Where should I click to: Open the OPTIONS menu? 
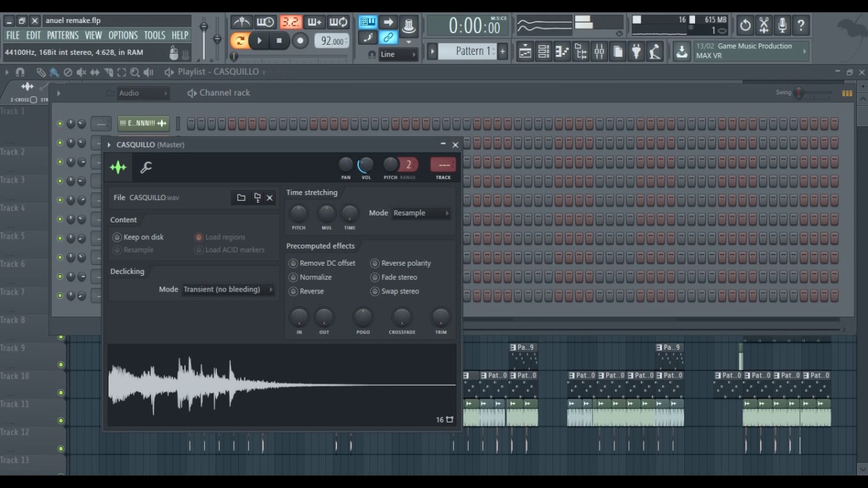click(x=123, y=35)
